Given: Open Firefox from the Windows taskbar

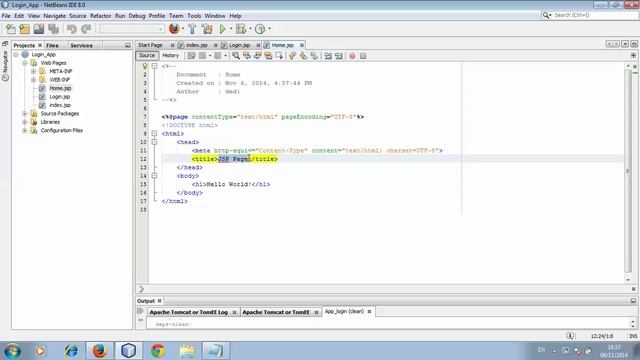Looking at the screenshot, I should point(100,351).
